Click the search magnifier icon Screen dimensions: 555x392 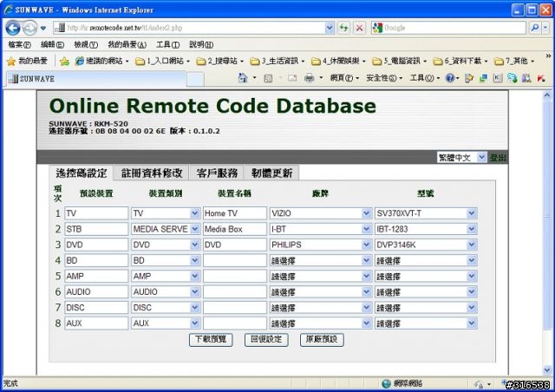535,28
